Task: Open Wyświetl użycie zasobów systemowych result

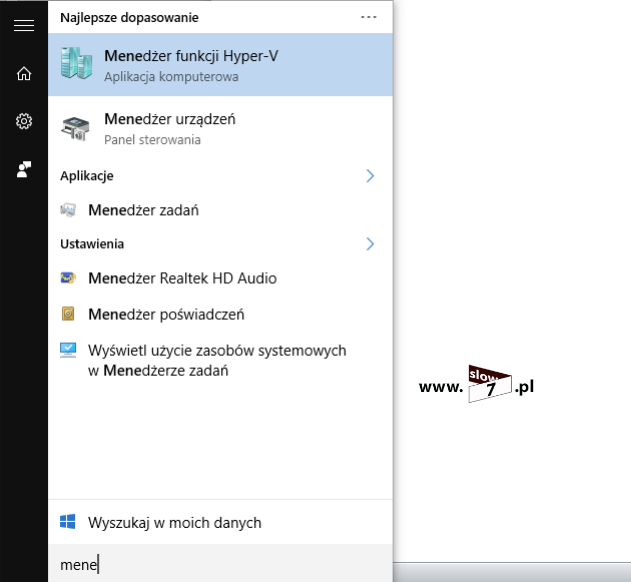Action: tap(221, 360)
